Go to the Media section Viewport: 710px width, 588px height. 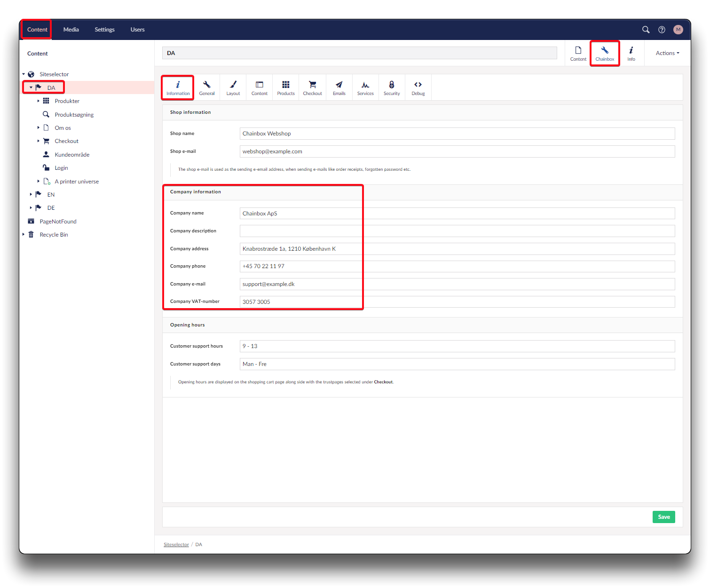tap(71, 30)
